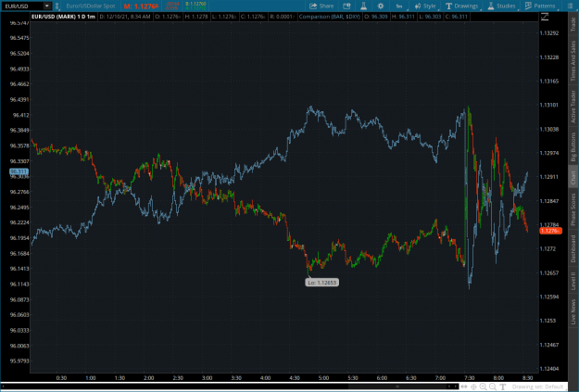Click the A: 1.12772 ask value
This screenshot has height=392, width=579.
(x=195, y=8)
